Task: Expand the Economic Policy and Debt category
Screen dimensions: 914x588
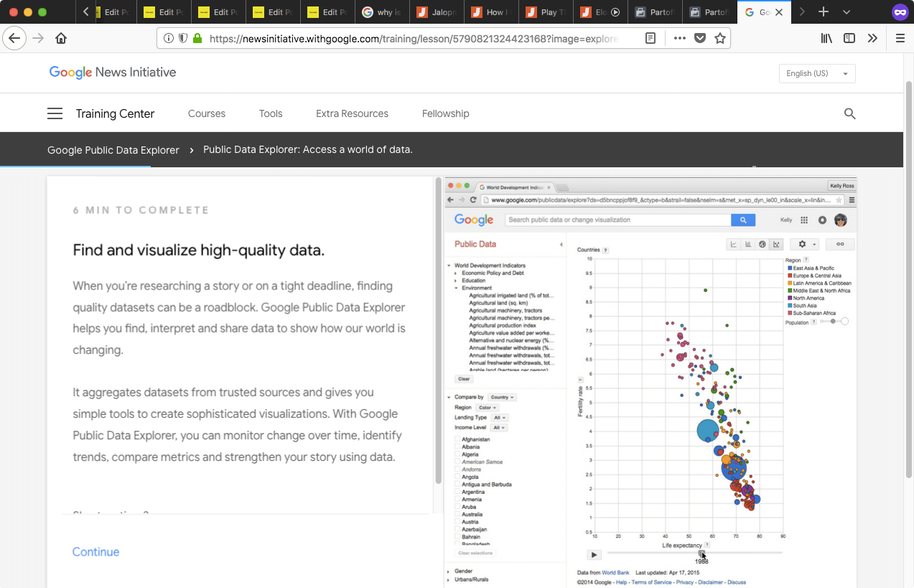Action: (x=456, y=273)
